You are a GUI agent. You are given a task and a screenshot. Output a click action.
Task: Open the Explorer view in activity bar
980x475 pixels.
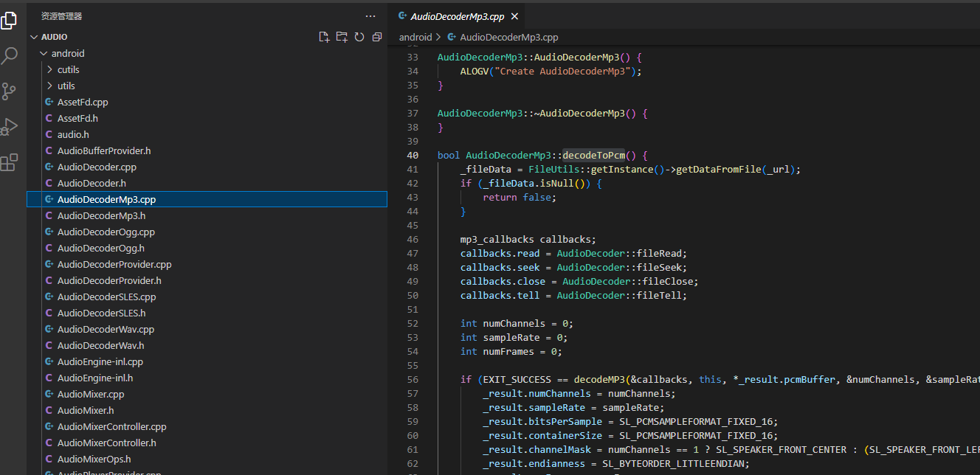pos(10,21)
